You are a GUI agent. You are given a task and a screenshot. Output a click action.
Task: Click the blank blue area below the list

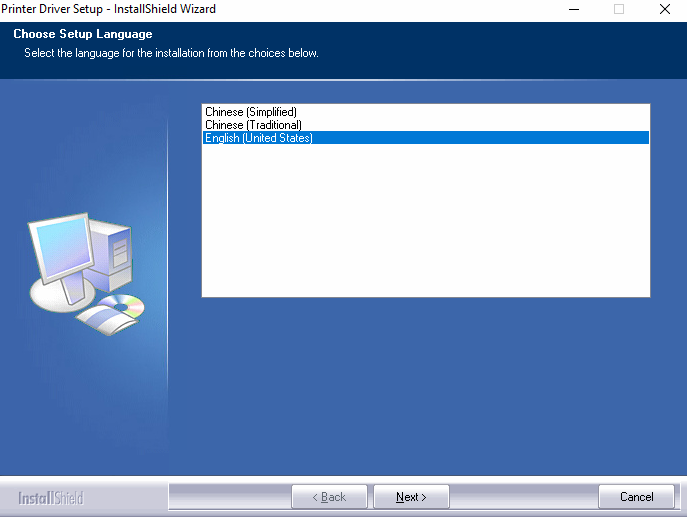(425, 380)
